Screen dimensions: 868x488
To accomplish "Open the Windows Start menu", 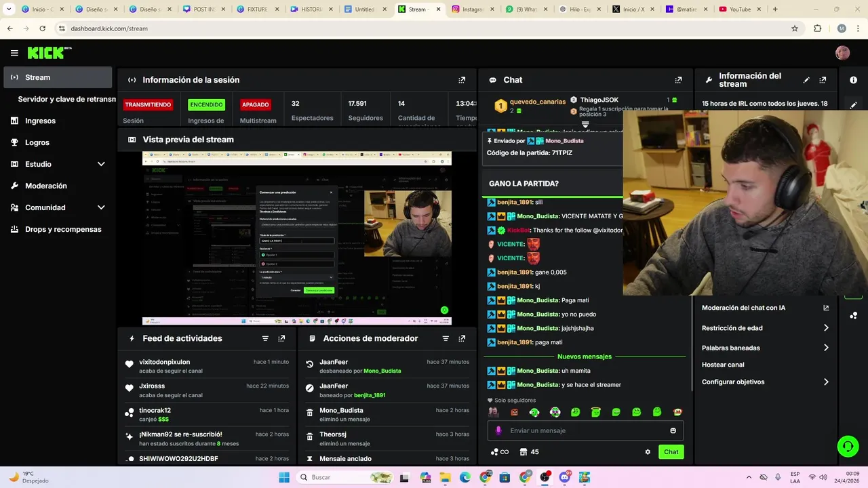I will (284, 477).
